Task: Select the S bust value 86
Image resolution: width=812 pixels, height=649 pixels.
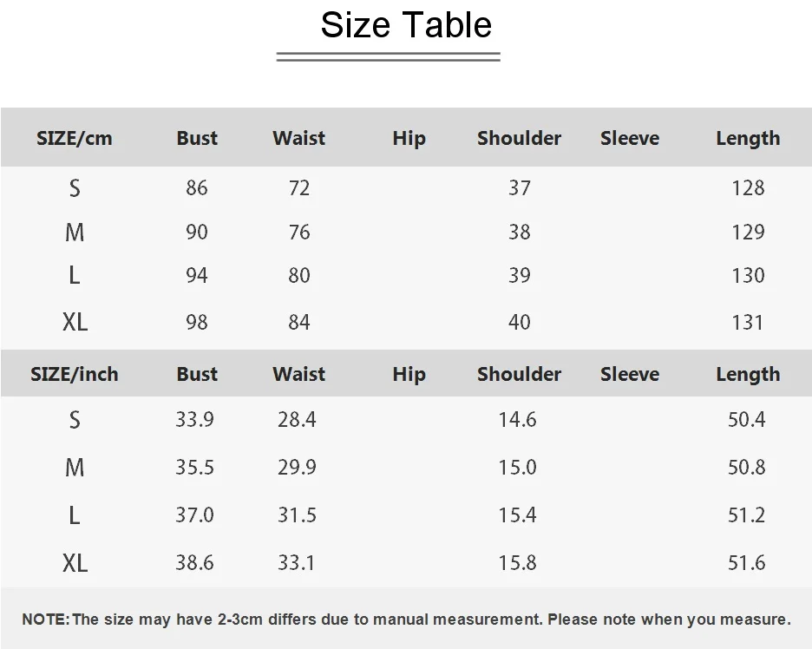Action: (197, 187)
